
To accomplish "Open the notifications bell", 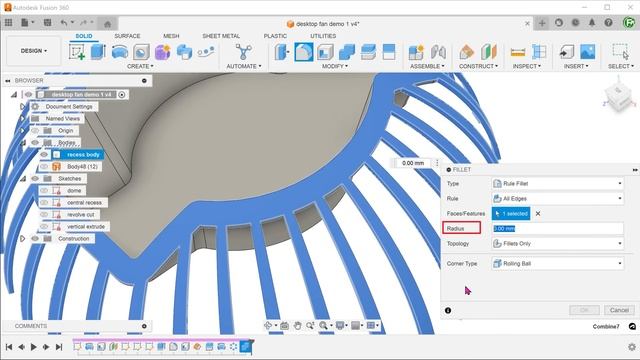I will [x=592, y=23].
